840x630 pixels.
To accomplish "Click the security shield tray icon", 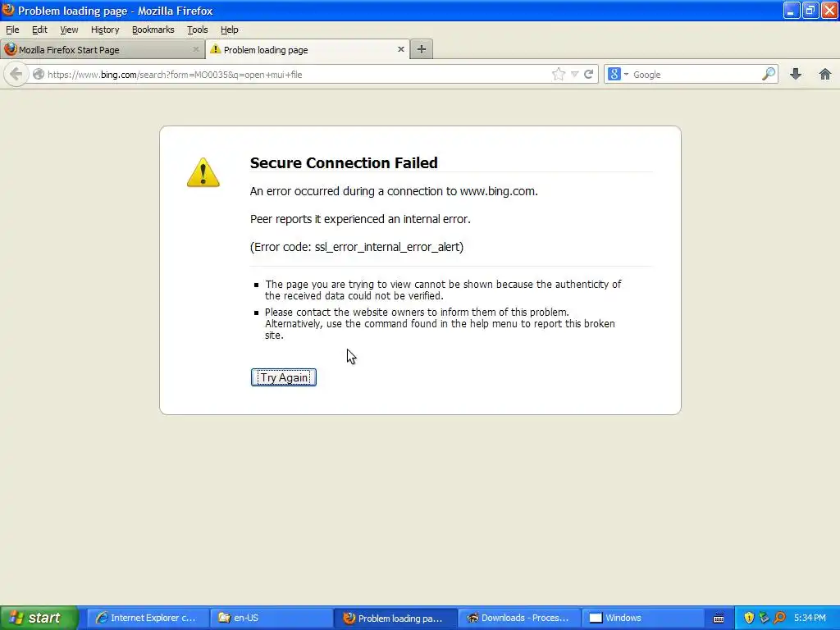I will click(749, 618).
